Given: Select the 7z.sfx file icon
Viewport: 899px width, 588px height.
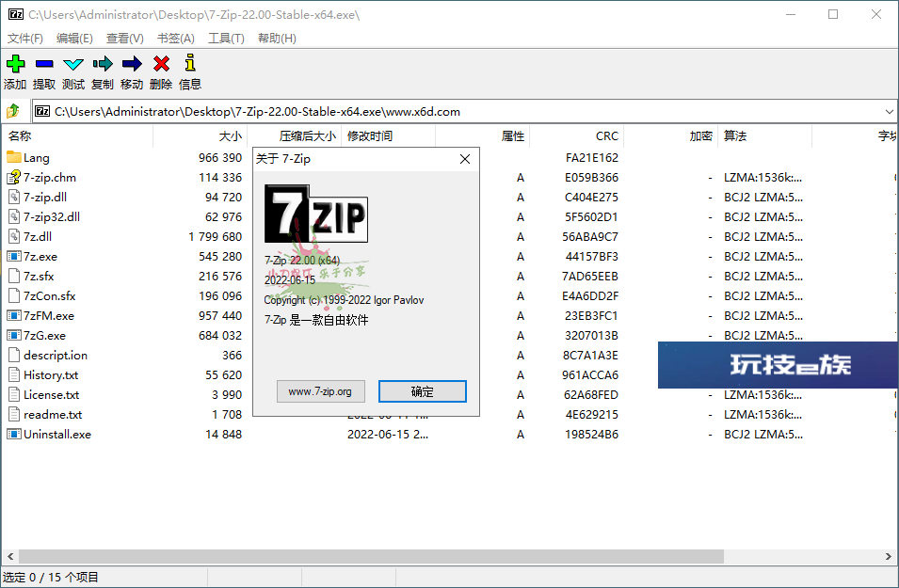Looking at the screenshot, I should 14,277.
